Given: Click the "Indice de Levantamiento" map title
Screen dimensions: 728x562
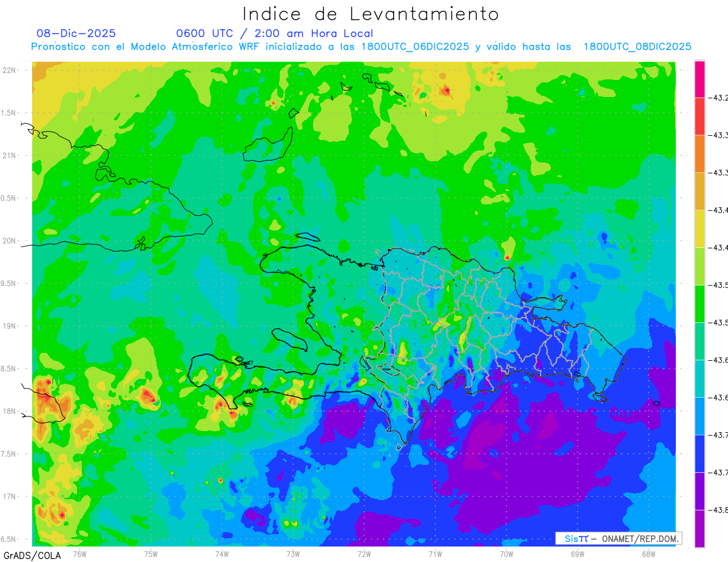Looking at the screenshot, I should 371,14.
